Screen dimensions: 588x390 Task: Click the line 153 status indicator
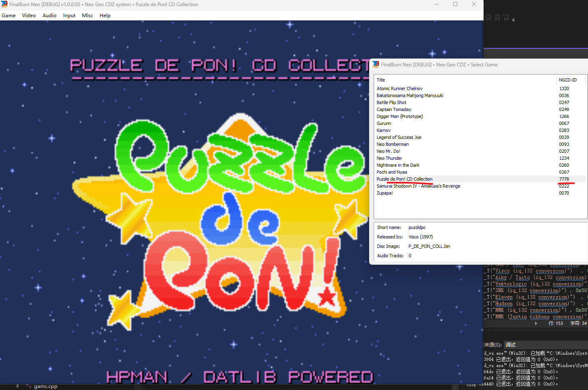(556, 323)
